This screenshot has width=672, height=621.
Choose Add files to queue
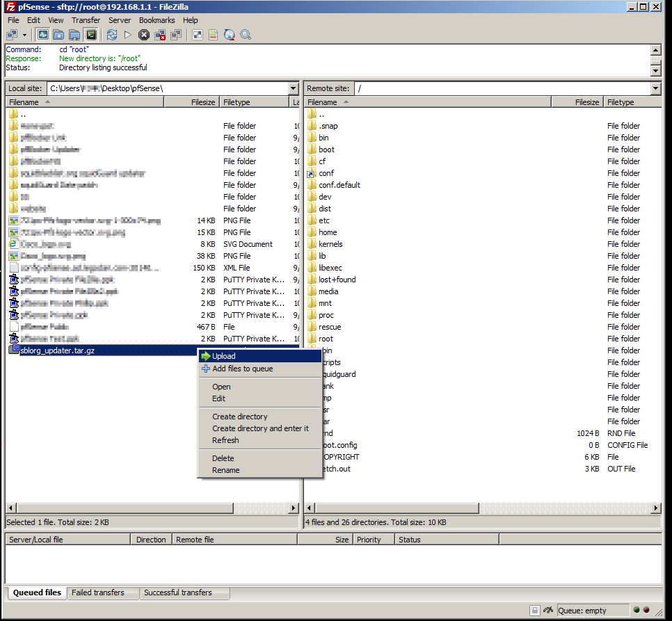[x=260, y=369]
